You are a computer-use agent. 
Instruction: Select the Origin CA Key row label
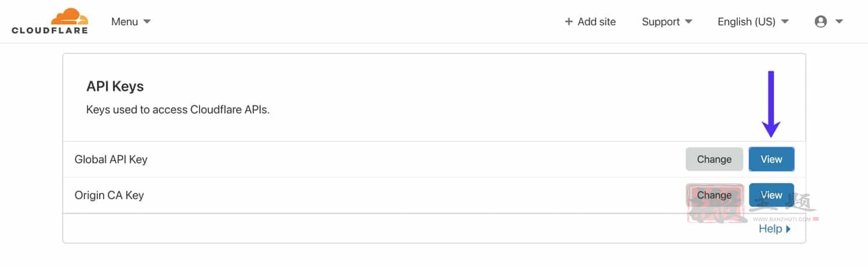coord(109,195)
